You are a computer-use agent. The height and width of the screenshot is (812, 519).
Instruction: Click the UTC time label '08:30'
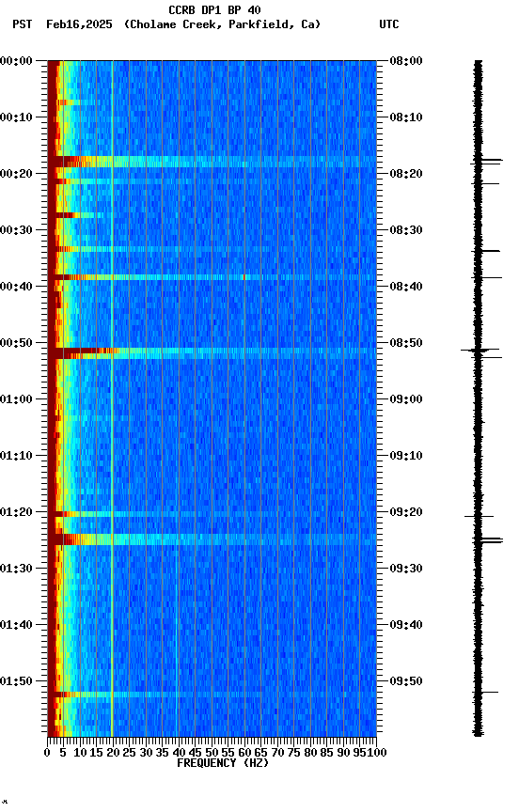[406, 230]
